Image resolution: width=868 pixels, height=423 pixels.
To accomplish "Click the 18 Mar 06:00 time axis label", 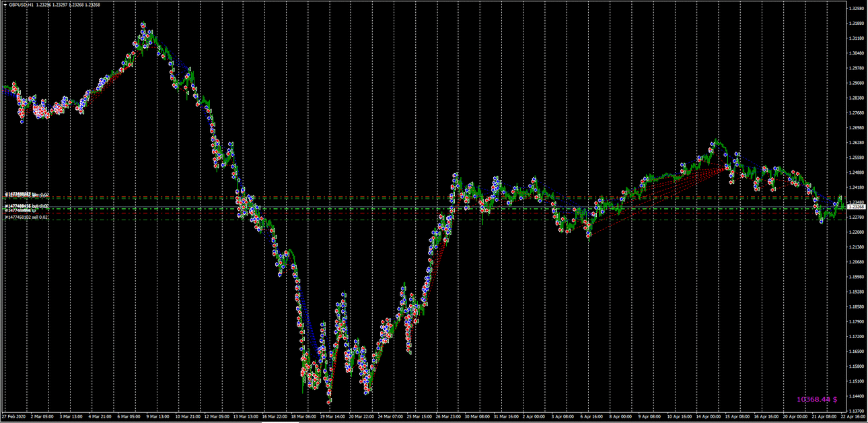I will click(305, 418).
